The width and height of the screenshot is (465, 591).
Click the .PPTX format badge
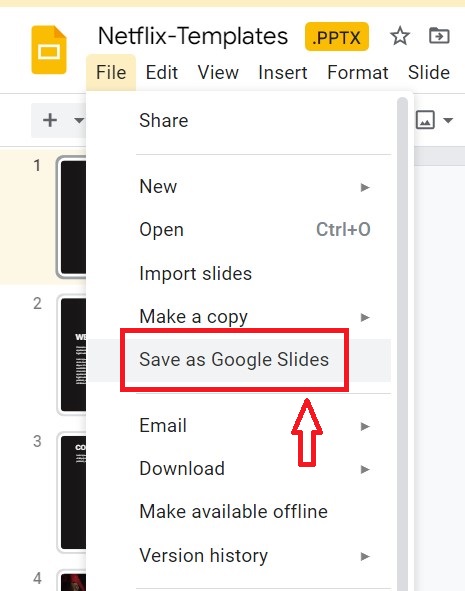337,37
